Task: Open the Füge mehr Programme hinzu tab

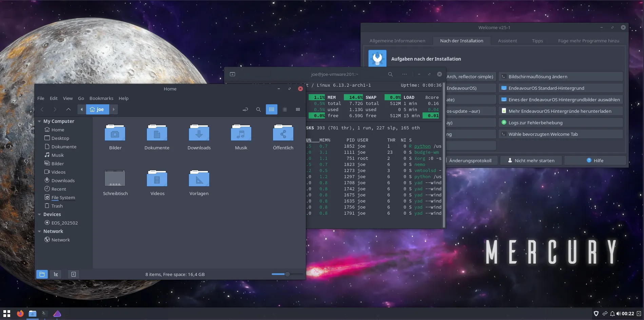Action: click(588, 41)
